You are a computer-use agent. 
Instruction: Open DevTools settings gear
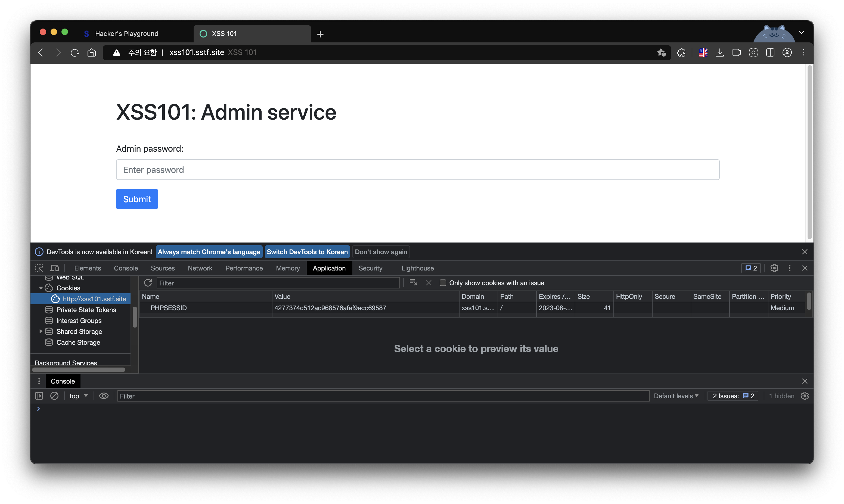coord(774,268)
